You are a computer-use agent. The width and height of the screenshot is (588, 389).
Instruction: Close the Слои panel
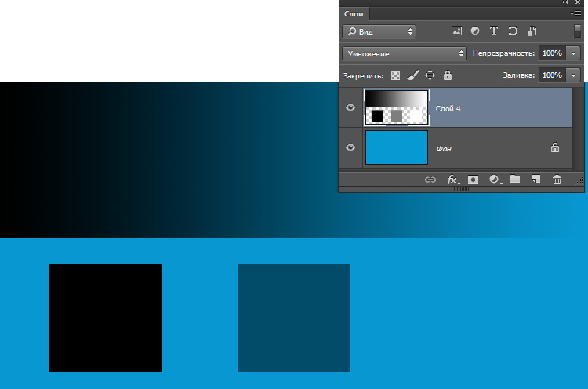pyautogui.click(x=578, y=2)
